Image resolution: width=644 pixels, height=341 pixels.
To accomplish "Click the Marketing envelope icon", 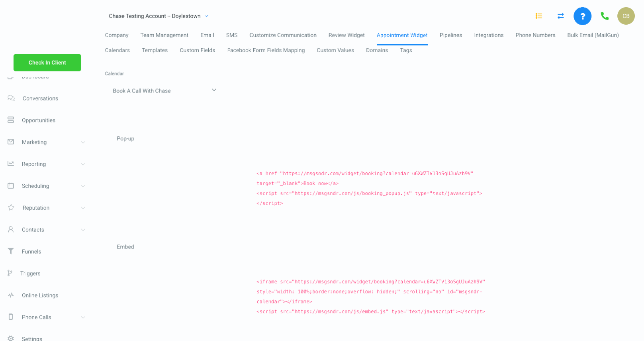I will click(x=11, y=142).
